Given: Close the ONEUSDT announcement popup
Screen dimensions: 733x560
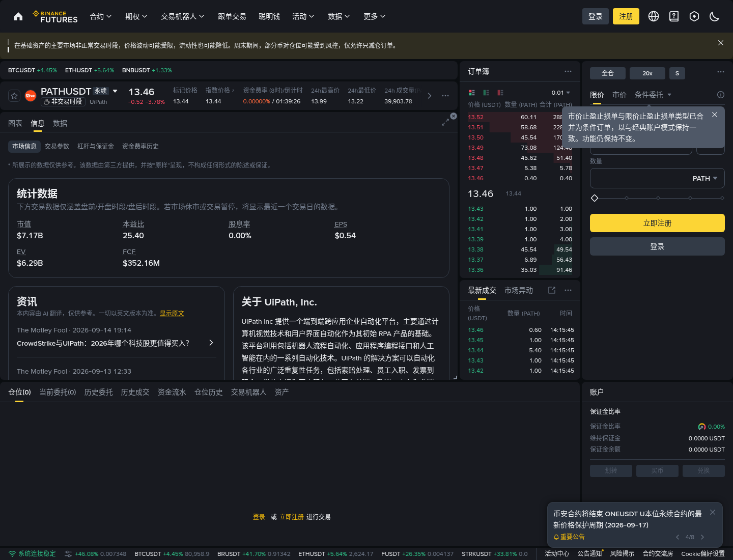Looking at the screenshot, I should (x=713, y=512).
